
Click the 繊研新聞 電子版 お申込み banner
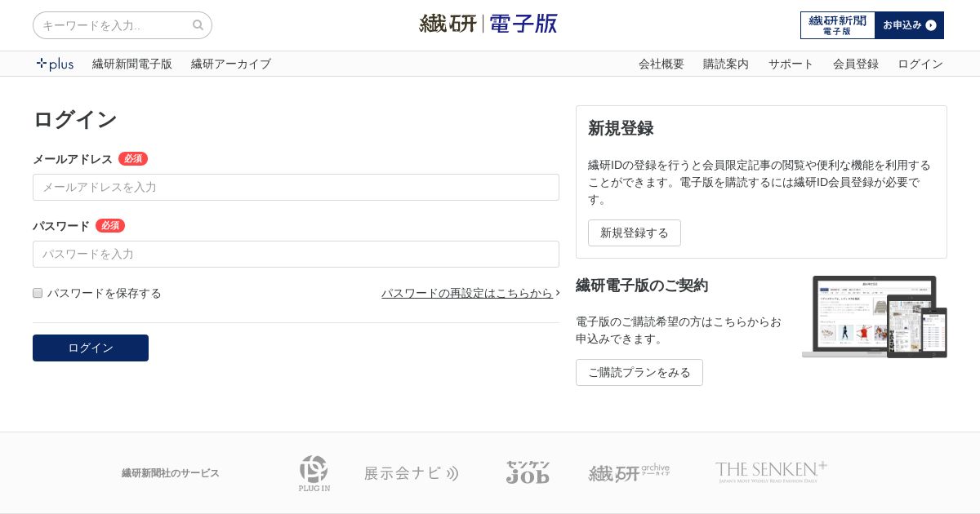click(872, 25)
